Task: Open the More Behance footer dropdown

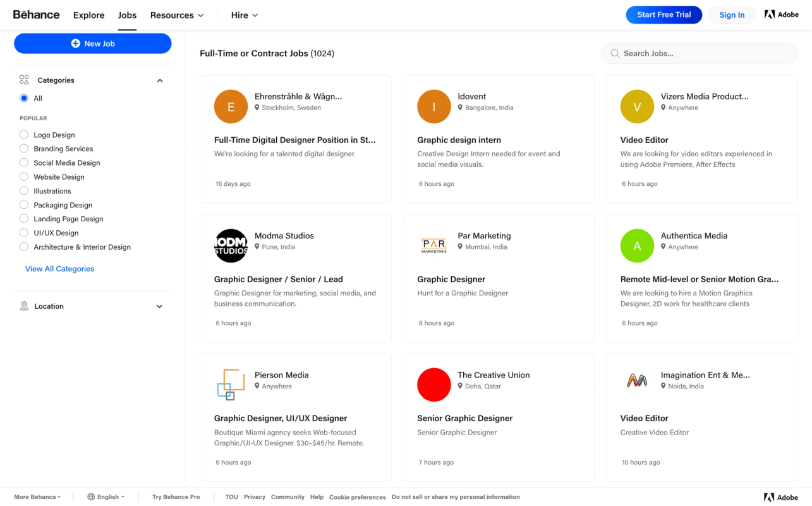Action: [x=37, y=497]
